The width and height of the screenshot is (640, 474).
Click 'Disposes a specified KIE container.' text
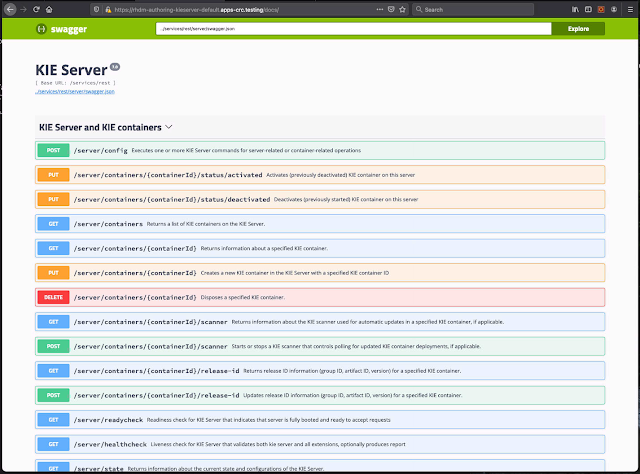[x=243, y=297]
